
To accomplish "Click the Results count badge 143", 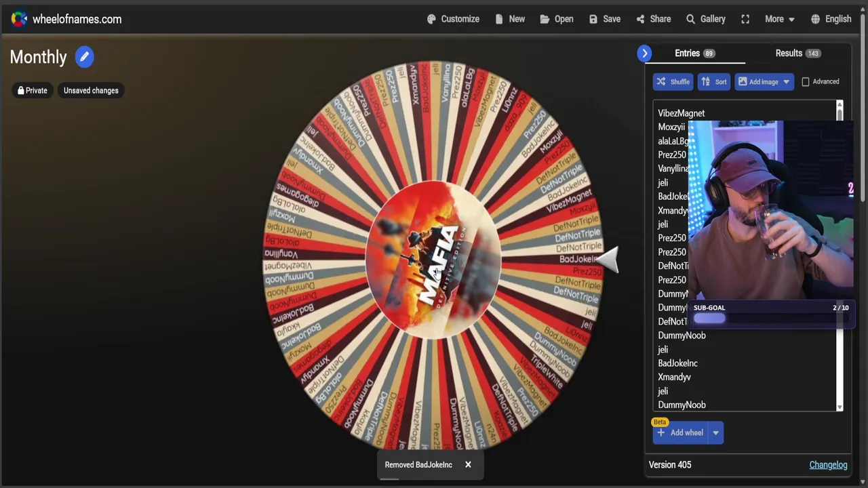I will 812,53.
